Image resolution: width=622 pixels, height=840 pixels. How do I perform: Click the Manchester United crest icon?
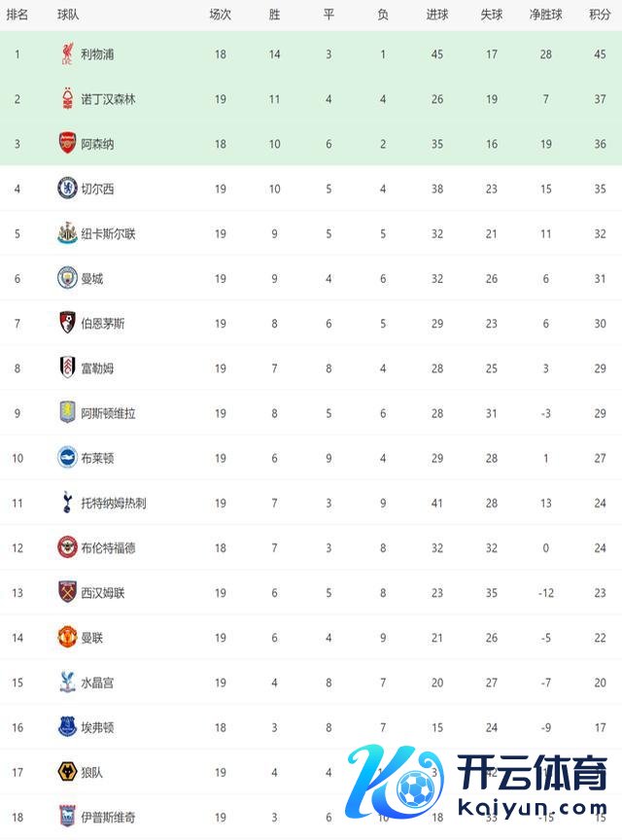point(67,637)
